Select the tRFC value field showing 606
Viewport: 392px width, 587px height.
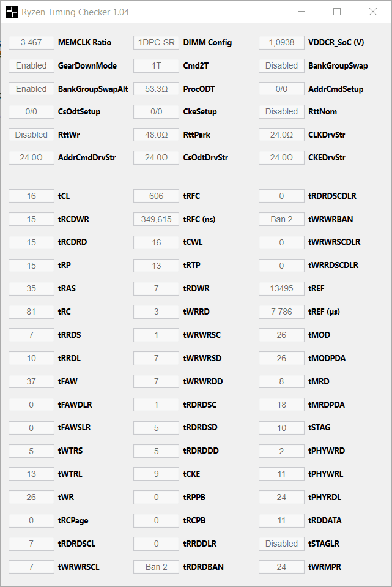tap(157, 196)
